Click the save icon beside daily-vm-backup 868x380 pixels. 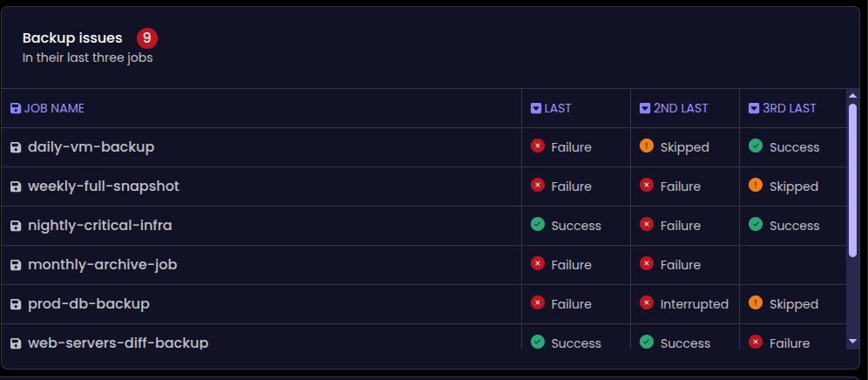tap(16, 147)
